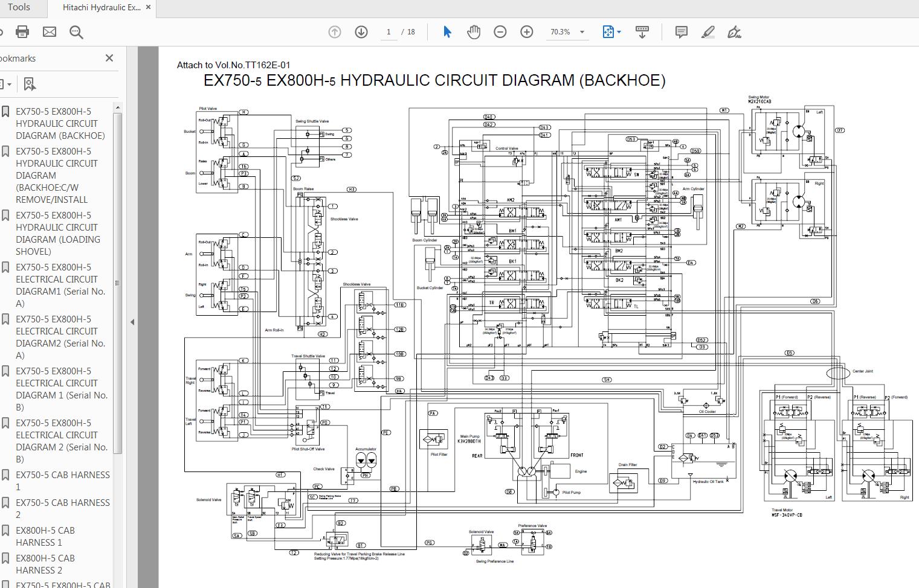The width and height of the screenshot is (919, 588).
Task: Select the Hitachi Hydraulic Ex... document tab
Action: (102, 8)
